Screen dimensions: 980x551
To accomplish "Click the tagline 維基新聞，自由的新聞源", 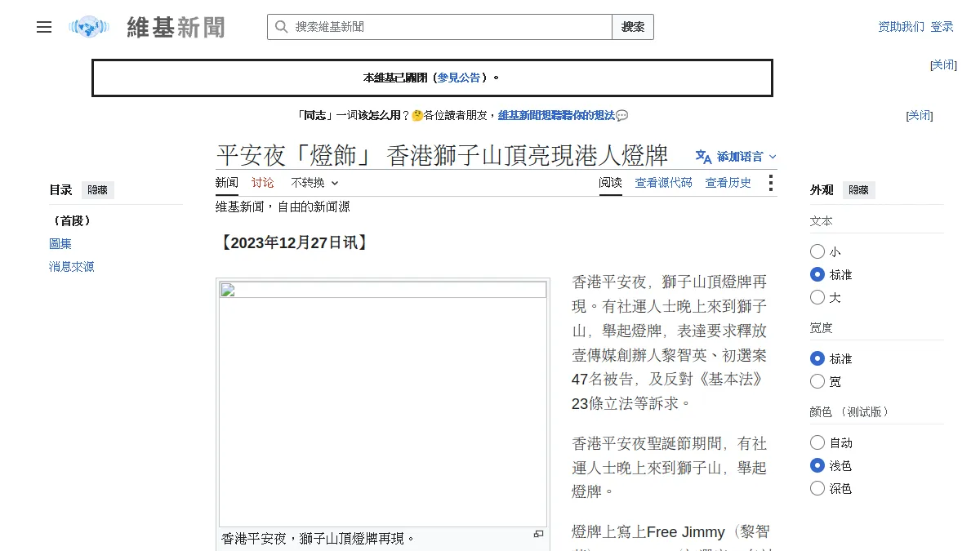I will [283, 207].
